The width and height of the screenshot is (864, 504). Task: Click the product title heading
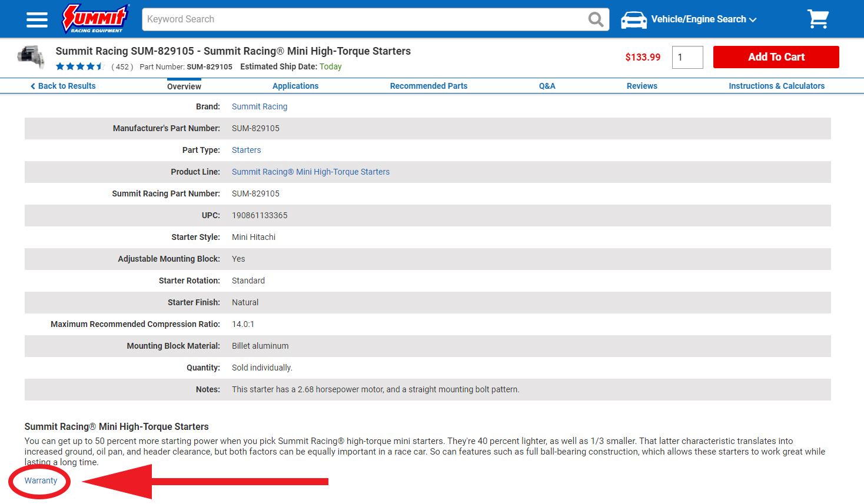233,51
